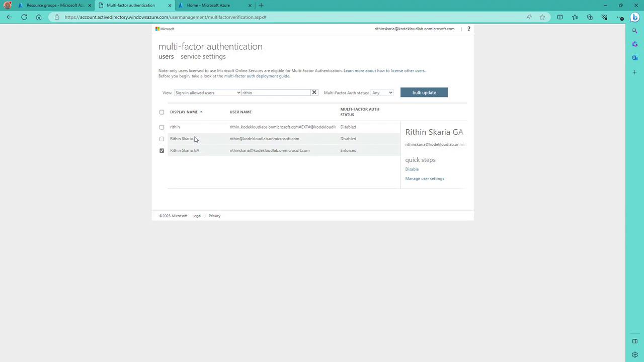The height and width of the screenshot is (362, 644).
Task: Check the Rithin Skaria row checkbox
Action: pos(162,139)
